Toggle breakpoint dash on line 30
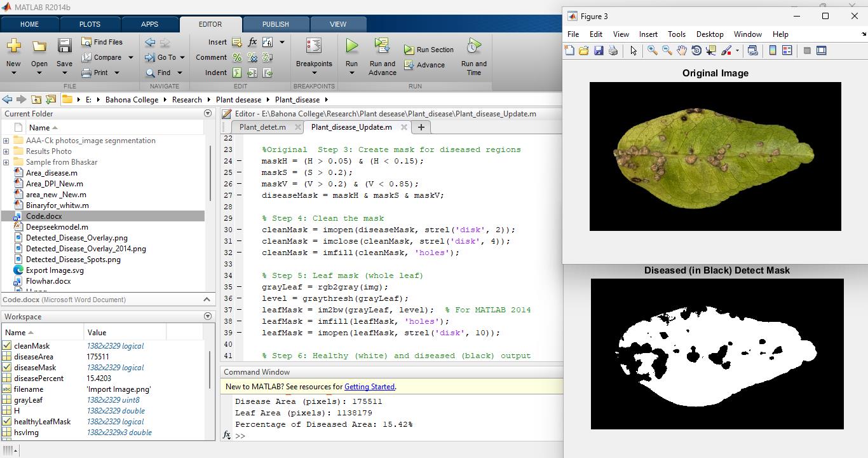This screenshot has height=458, width=868. (239, 230)
